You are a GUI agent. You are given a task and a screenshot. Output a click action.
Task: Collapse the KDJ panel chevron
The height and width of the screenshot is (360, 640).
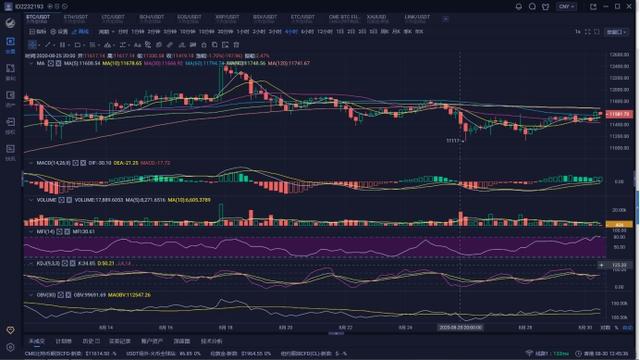pyautogui.click(x=31, y=264)
